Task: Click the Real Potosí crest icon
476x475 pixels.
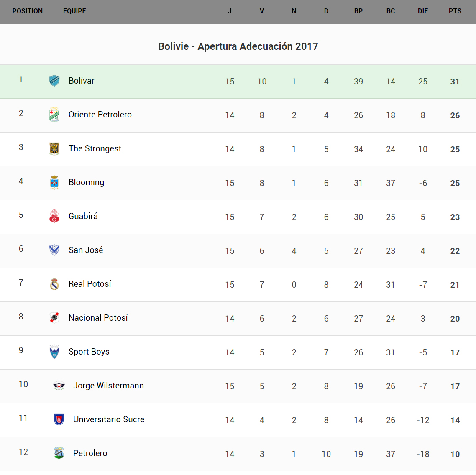Action: click(x=54, y=284)
